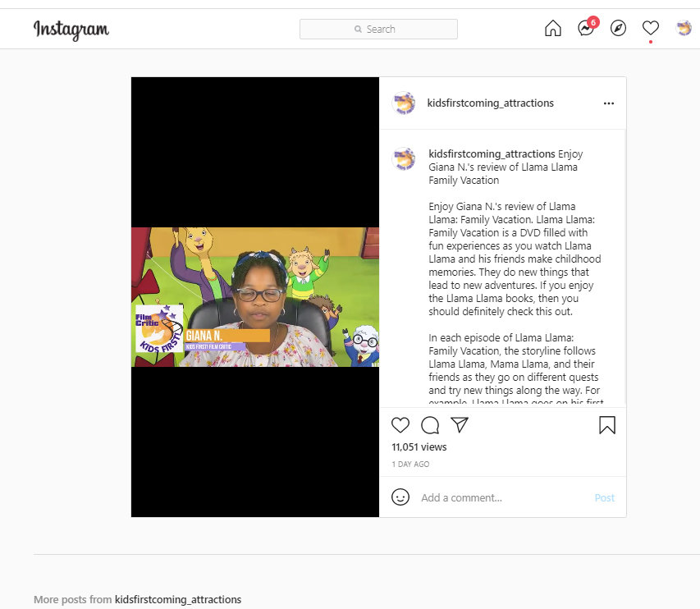The width and height of the screenshot is (700, 609).
Task: Click the header profile picture next to the username
Action: click(x=404, y=103)
